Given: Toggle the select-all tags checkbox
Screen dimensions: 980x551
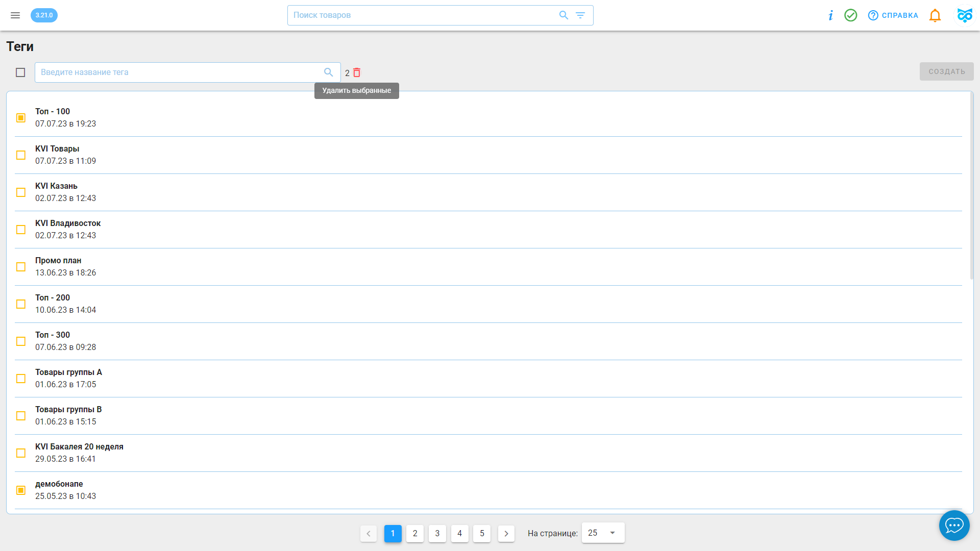Looking at the screenshot, I should 20,72.
